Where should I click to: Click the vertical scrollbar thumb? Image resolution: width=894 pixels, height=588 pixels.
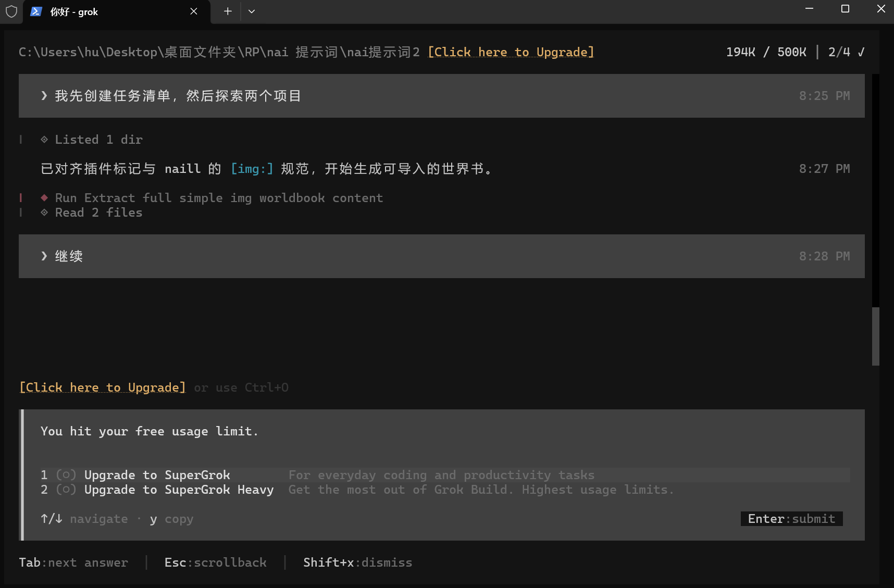(x=876, y=336)
